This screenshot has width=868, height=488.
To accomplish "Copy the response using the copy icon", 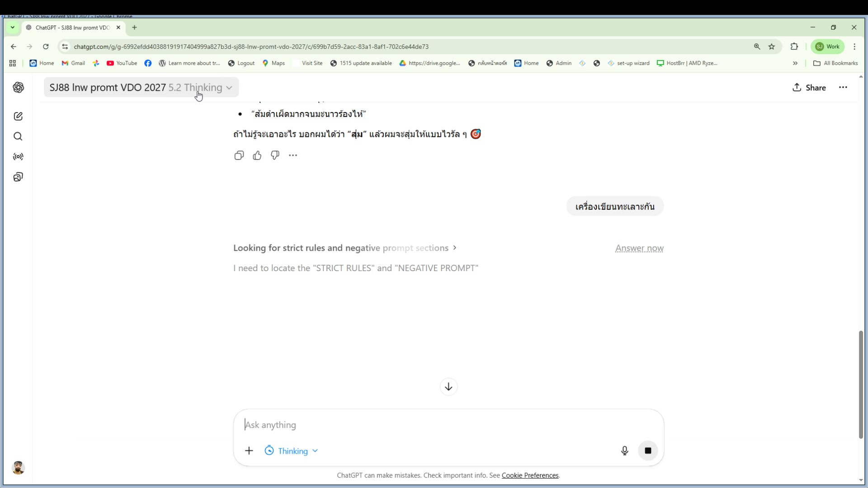I will click(x=239, y=155).
